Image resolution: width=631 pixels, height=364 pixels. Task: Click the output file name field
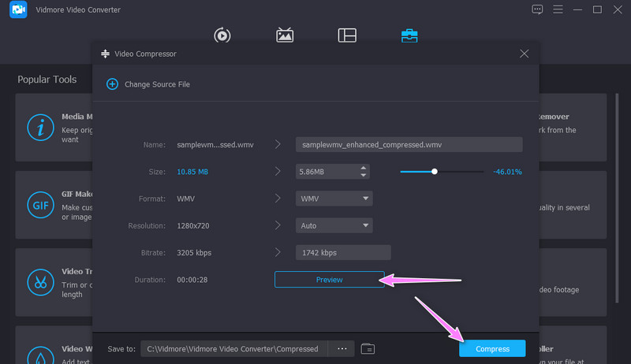tap(409, 145)
